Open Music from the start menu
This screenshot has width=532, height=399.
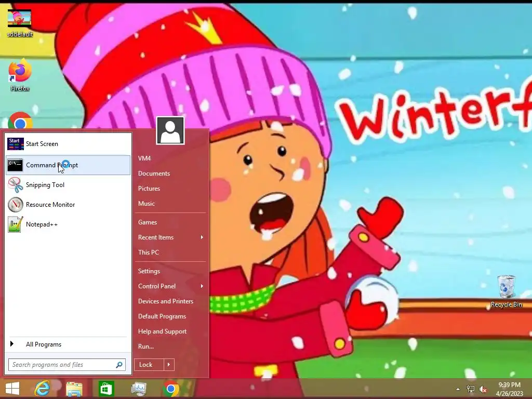(x=146, y=204)
